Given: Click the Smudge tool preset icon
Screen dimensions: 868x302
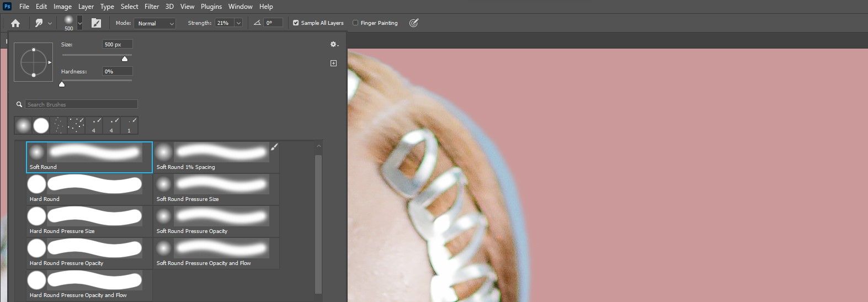Looking at the screenshot, I should tap(39, 23).
